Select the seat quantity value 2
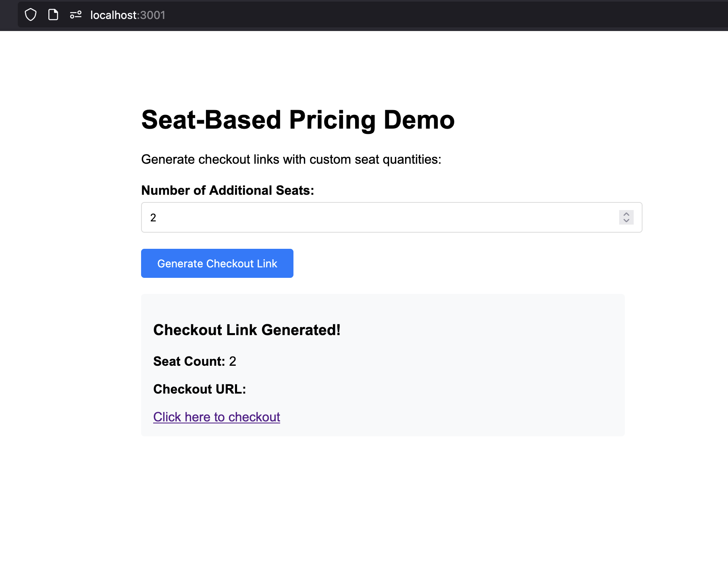Viewport: 728px width, 571px height. [x=154, y=217]
